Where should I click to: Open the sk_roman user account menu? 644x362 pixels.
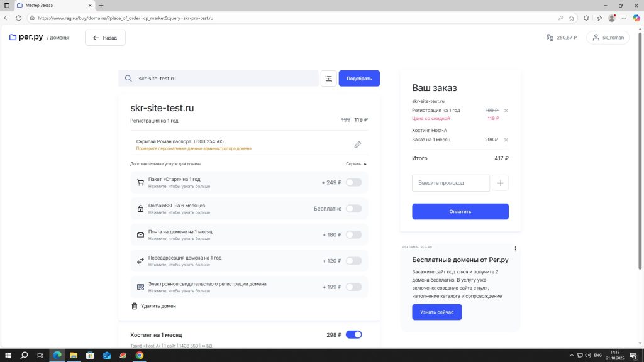[608, 38]
